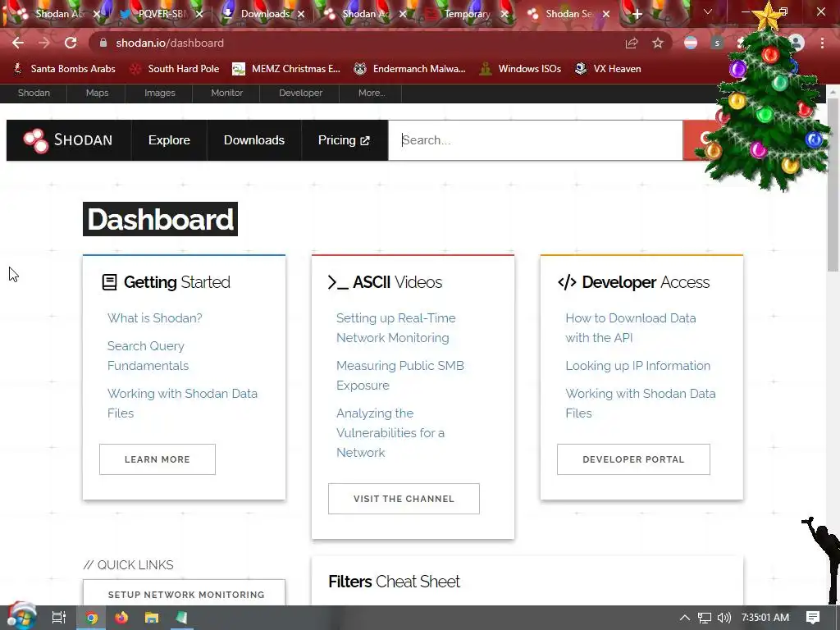
Task: Select Developer in the top Shodan bar
Action: tap(300, 93)
